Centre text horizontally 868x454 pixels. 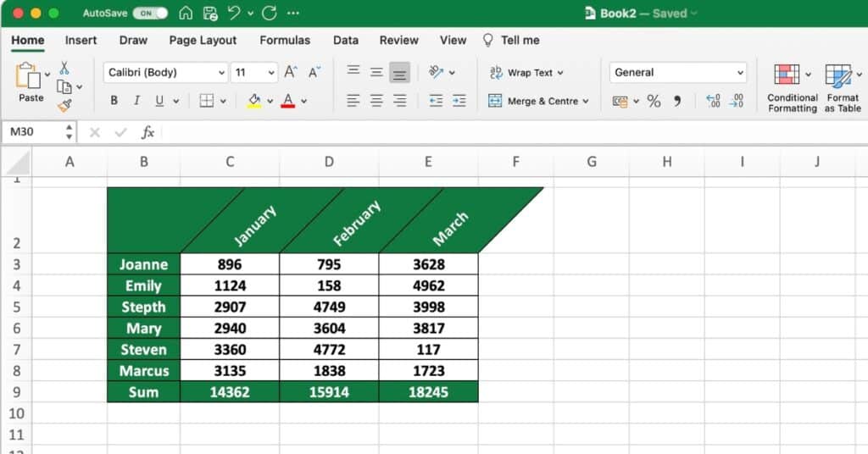click(376, 101)
